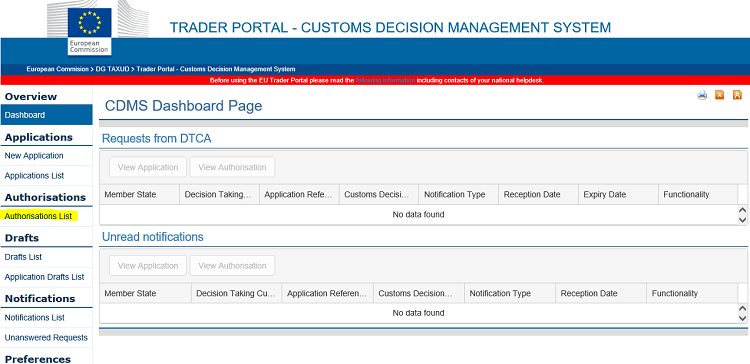The image size is (750, 364).
Task: Click the Applications sidebar heading
Action: point(39,137)
